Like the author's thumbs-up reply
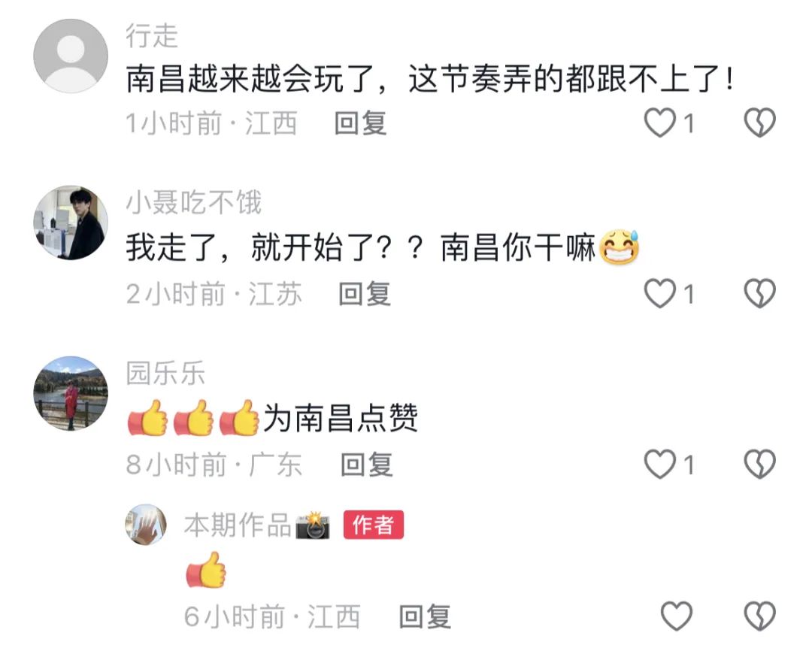The image size is (812, 654). coord(677,616)
